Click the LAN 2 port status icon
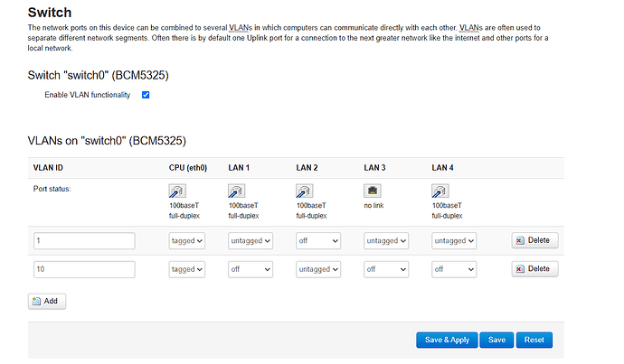The width and height of the screenshot is (624, 364). [305, 191]
